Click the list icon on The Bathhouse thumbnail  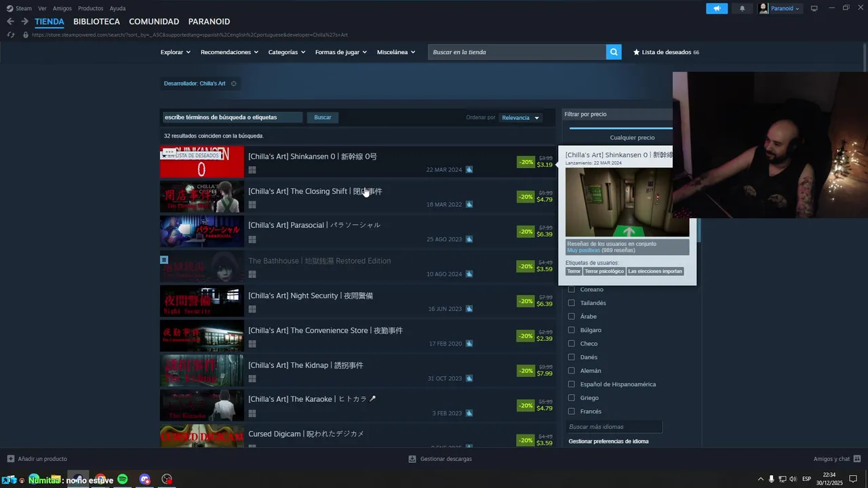[164, 260]
